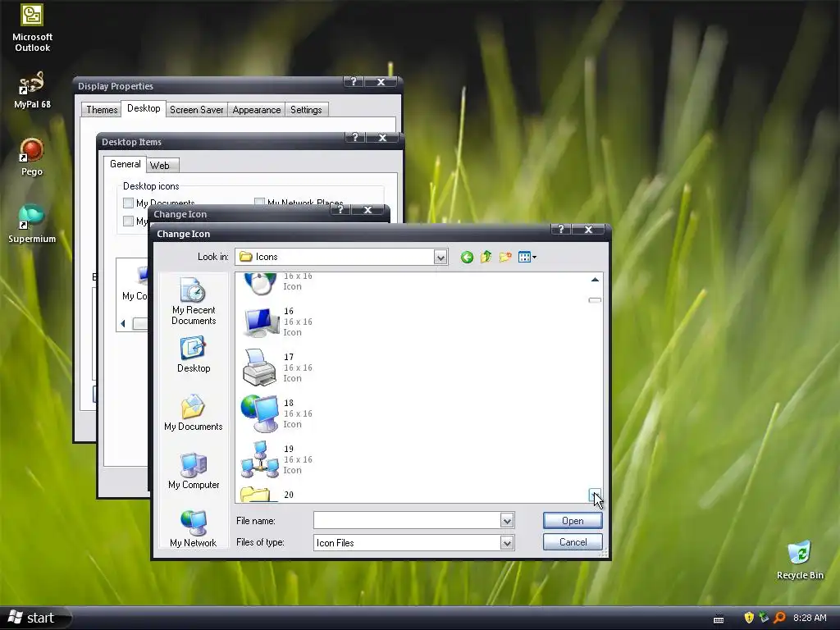Click the Display Properties help button
840x630 pixels.
click(x=354, y=81)
